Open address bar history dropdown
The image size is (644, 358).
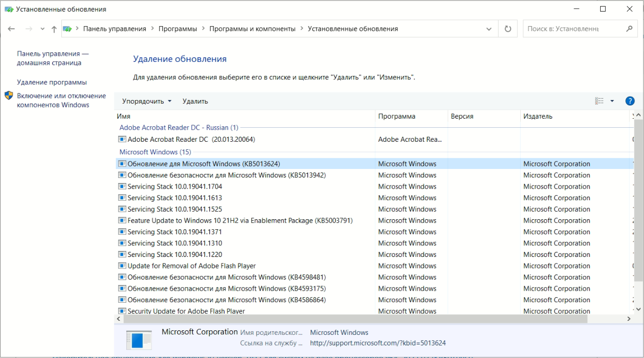(489, 29)
